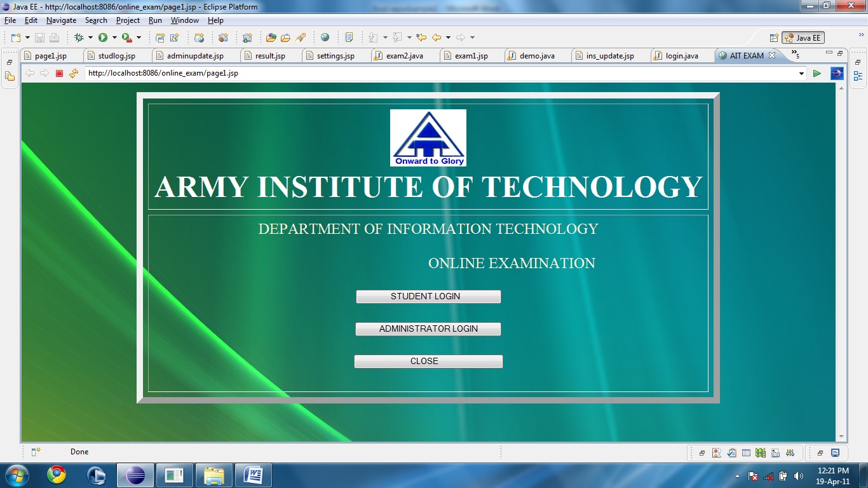Click the clock showing 12:21 PM

tap(833, 471)
